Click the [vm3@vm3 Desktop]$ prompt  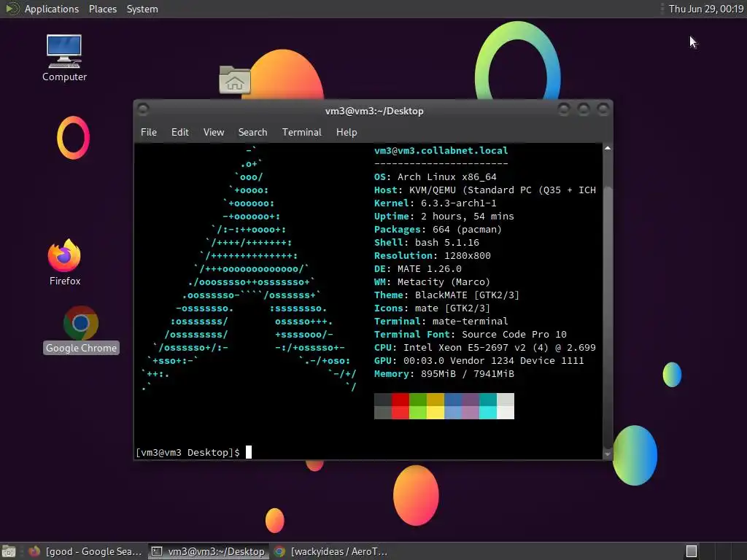click(187, 452)
